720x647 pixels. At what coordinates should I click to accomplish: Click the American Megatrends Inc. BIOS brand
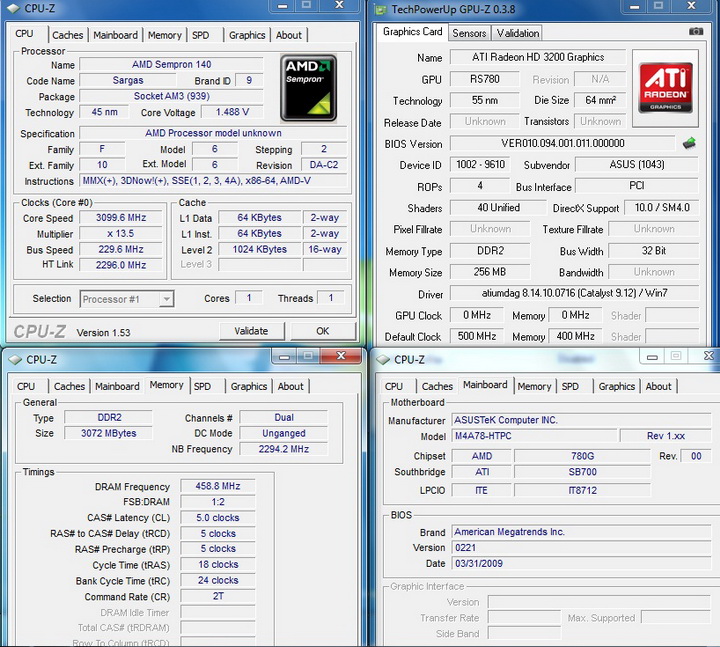point(581,532)
